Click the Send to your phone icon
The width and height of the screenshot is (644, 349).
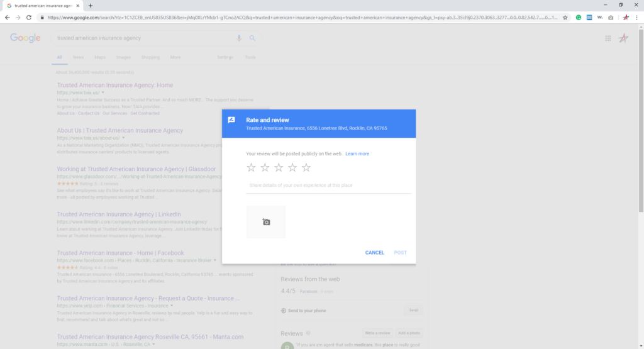coord(284,311)
